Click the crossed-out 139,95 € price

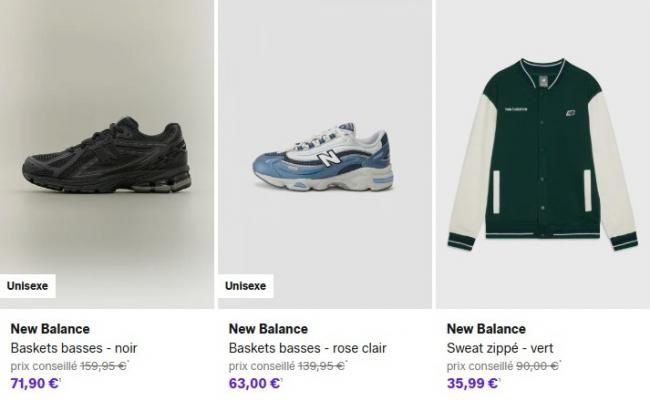(319, 366)
